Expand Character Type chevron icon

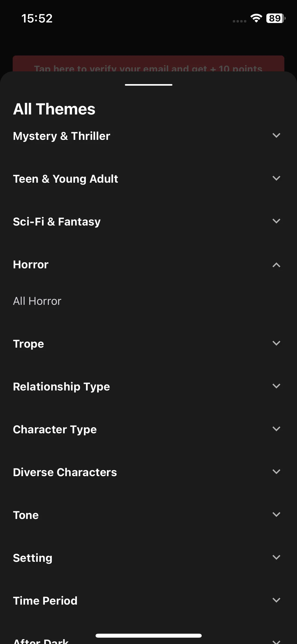pos(276,429)
